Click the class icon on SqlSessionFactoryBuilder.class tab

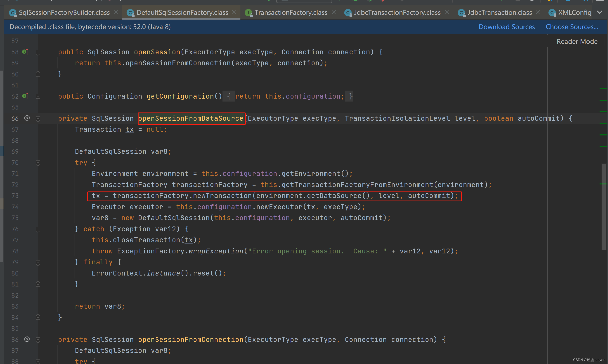pyautogui.click(x=12, y=12)
